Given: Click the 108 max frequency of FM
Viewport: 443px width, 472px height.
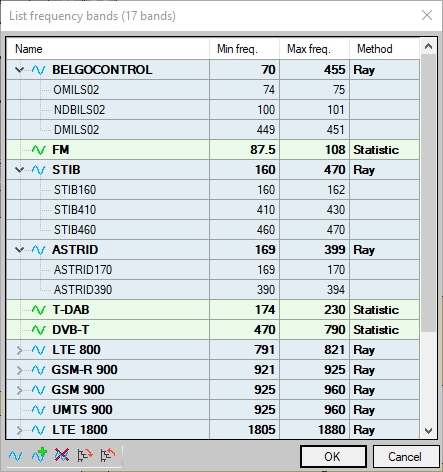Looking at the screenshot, I should pos(335,150).
